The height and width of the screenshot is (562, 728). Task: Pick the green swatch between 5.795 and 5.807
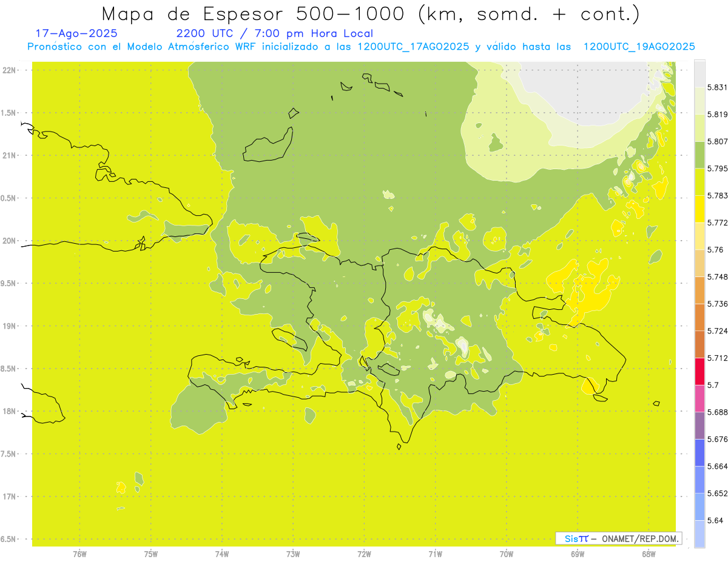[x=699, y=155]
